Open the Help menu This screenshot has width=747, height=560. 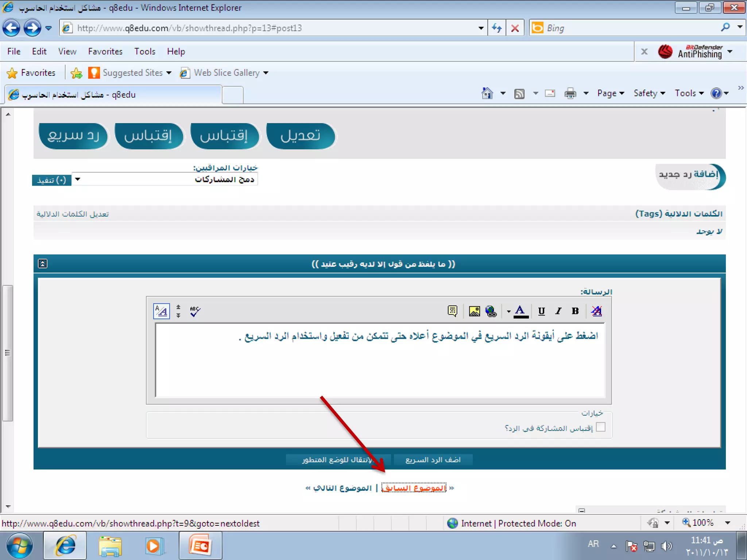tap(176, 51)
